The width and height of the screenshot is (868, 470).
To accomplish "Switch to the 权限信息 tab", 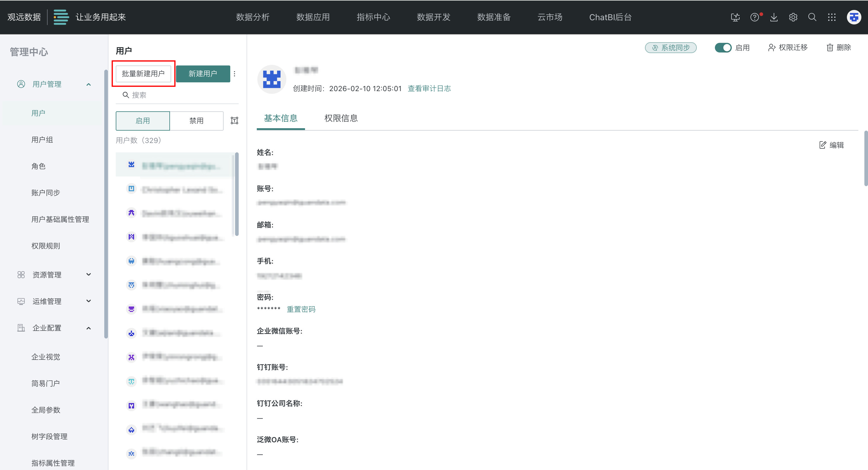I will coord(341,118).
